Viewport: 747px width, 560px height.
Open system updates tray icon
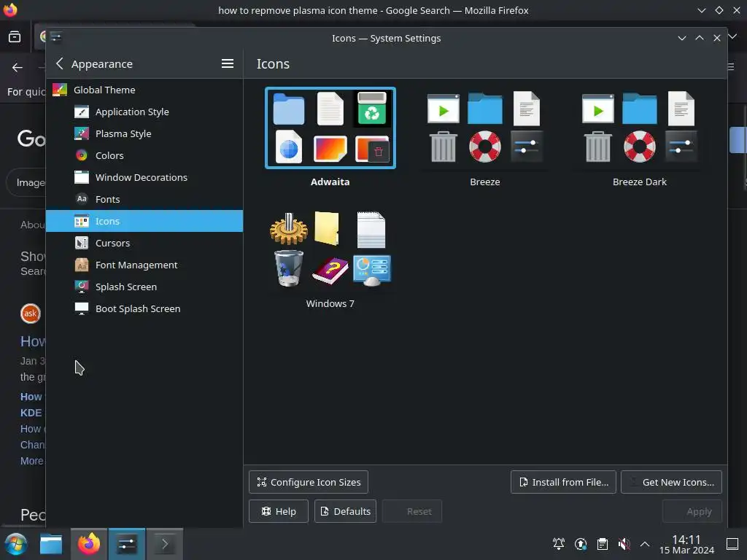580,544
